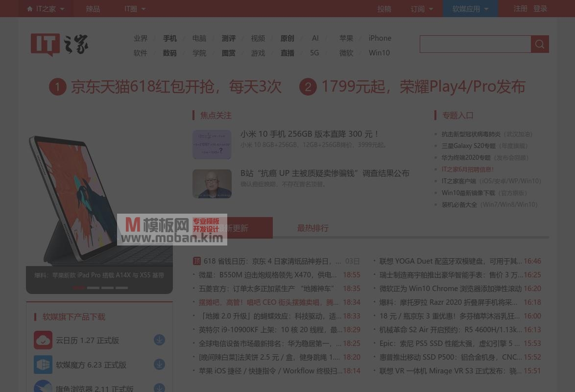The image size is (575, 392).
Task: Open the 软媒魔方 app icon
Action: click(43, 365)
